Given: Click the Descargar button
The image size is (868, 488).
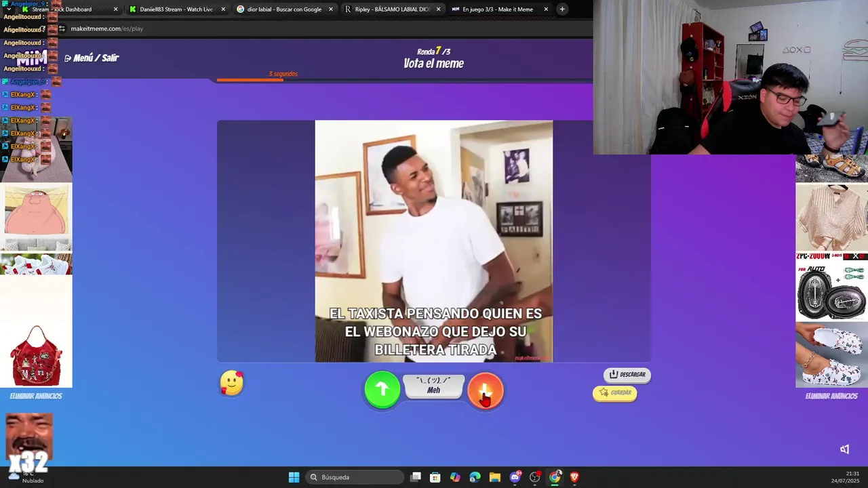Looking at the screenshot, I should point(627,374).
